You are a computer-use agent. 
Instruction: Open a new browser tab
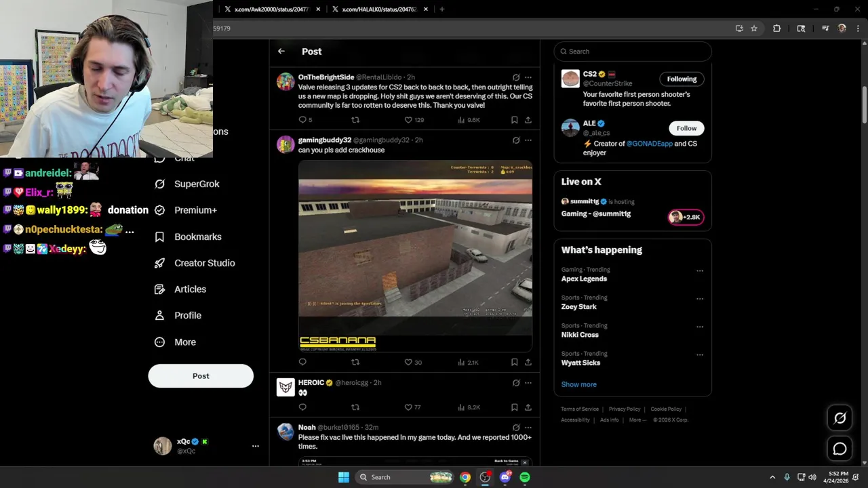pos(442,9)
